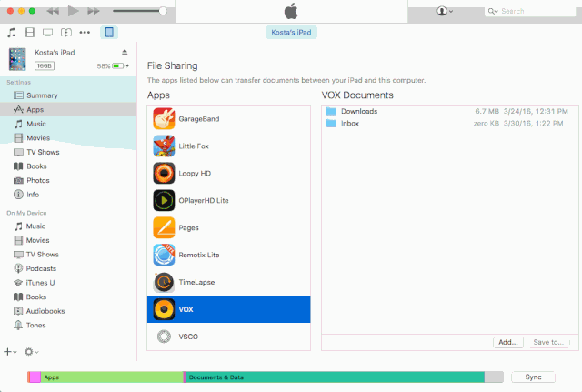Viewport: 582px width, 392px height.
Task: Click the play button
Action: [73, 11]
